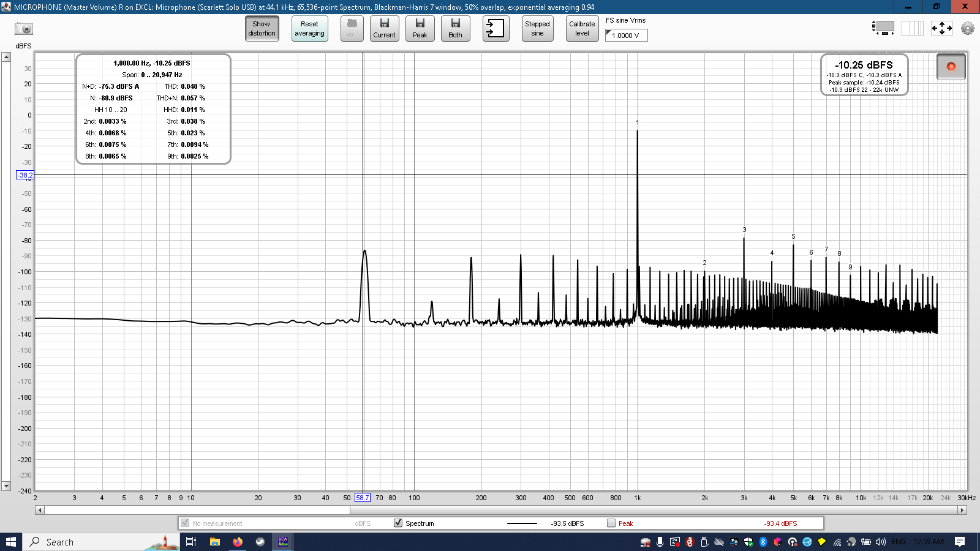The height and width of the screenshot is (551, 980).
Task: Click the -93.5 dBFS spectrum value
Action: click(x=567, y=523)
